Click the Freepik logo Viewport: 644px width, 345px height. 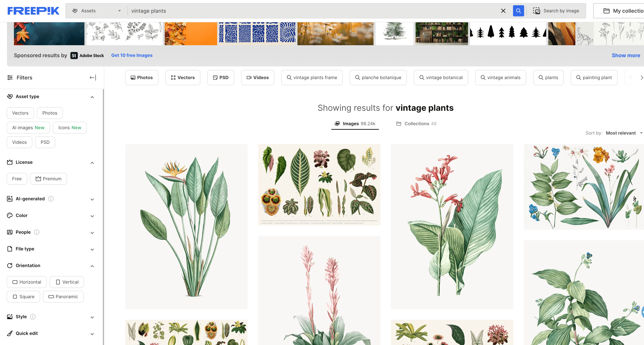click(x=33, y=11)
